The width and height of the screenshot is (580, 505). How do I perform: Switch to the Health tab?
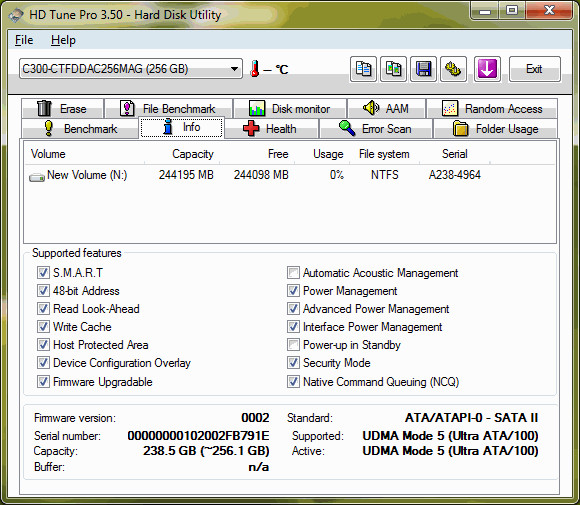click(271, 129)
